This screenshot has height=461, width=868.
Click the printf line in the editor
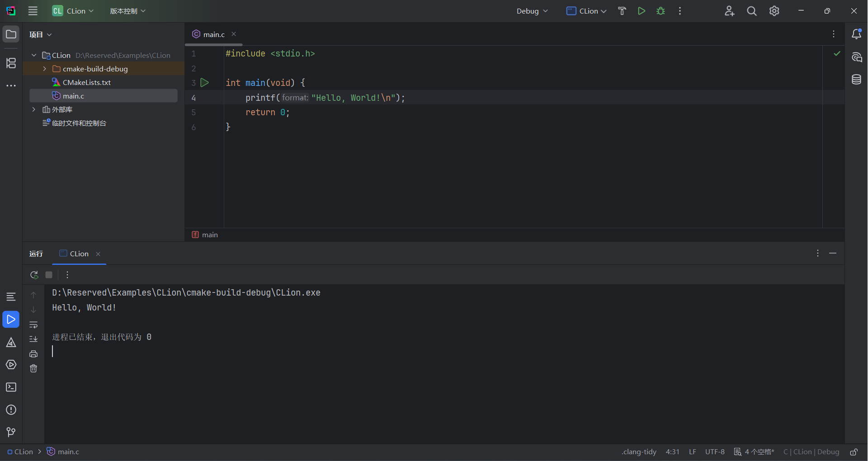[x=325, y=98]
